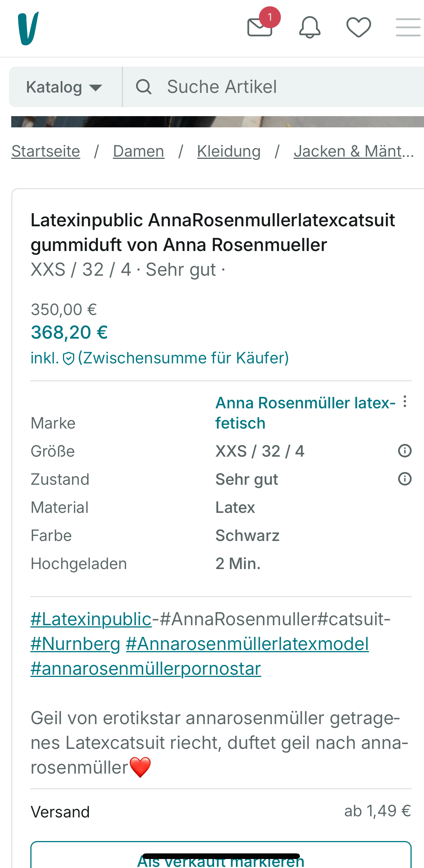The height and width of the screenshot is (868, 424).
Task: Open Jacken & Mäntel breadcrumb link
Action: click(353, 151)
